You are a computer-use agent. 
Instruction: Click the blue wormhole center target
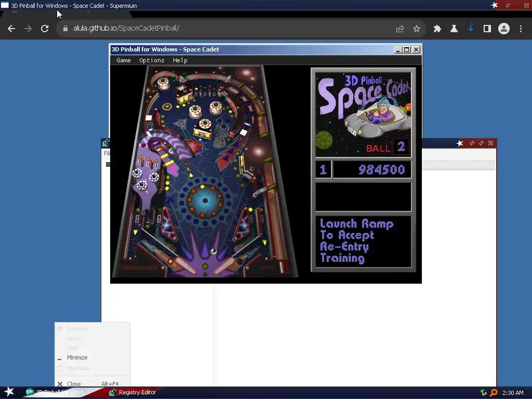coord(205,201)
